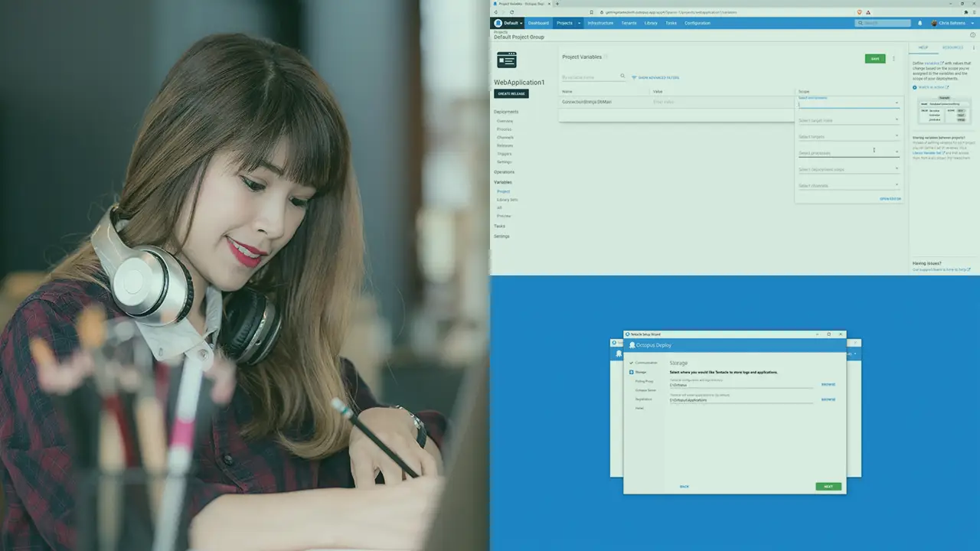Open the Select channels scope dropdown
The width and height of the screenshot is (980, 551).
[849, 185]
